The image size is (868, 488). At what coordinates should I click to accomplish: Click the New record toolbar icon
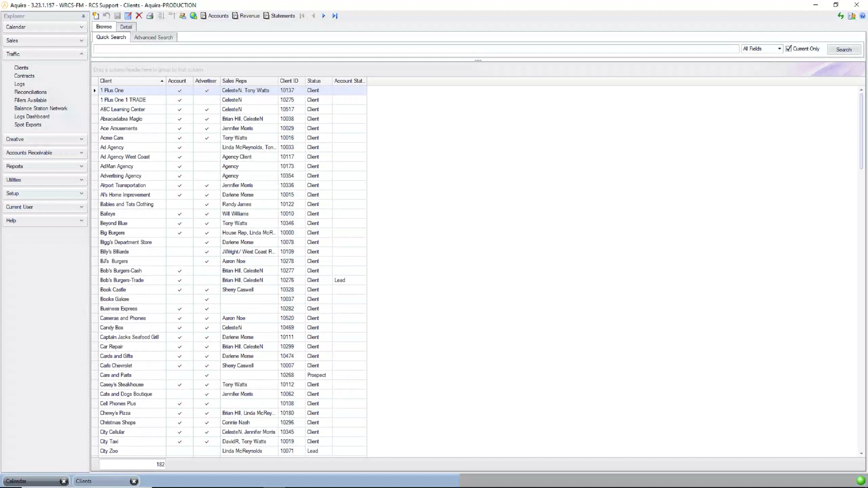point(96,16)
